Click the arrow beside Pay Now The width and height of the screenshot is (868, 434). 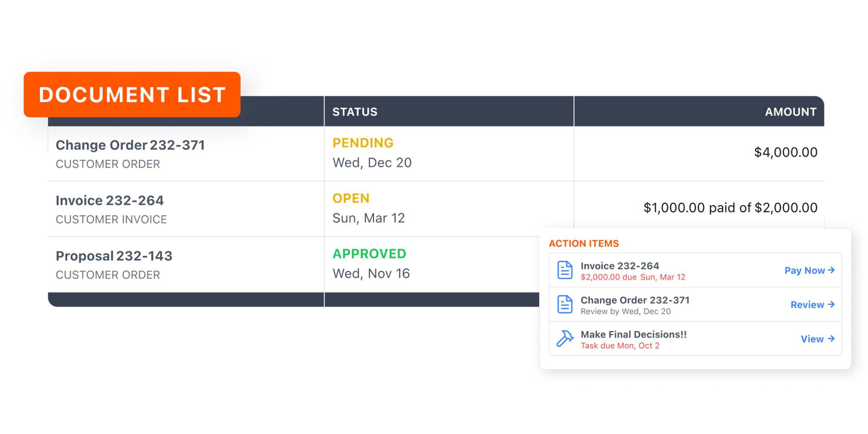point(831,270)
